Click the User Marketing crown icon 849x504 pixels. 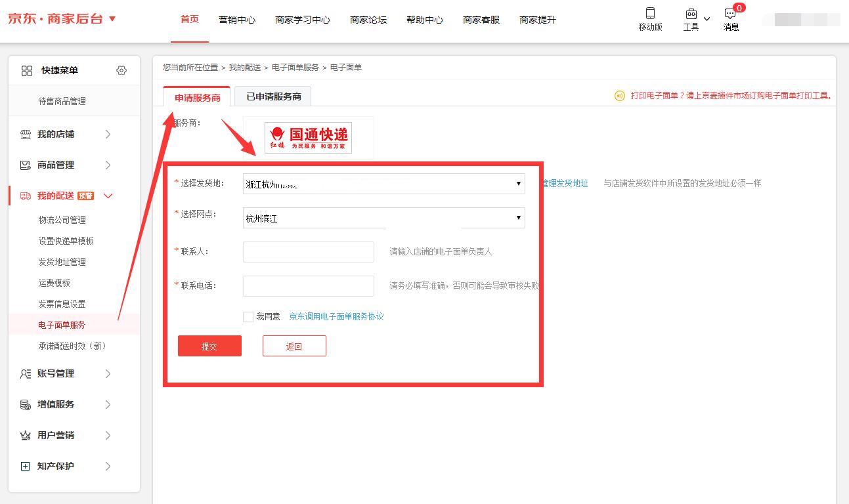(x=26, y=435)
